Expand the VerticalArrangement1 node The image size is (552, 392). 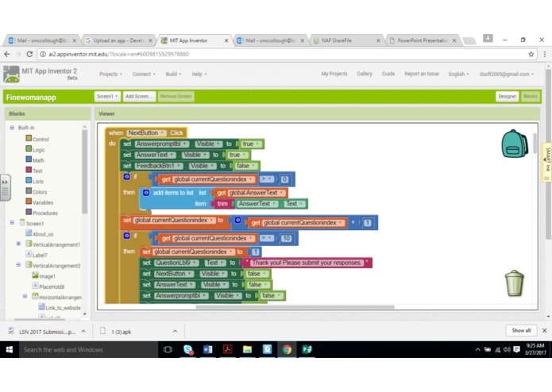[18, 244]
